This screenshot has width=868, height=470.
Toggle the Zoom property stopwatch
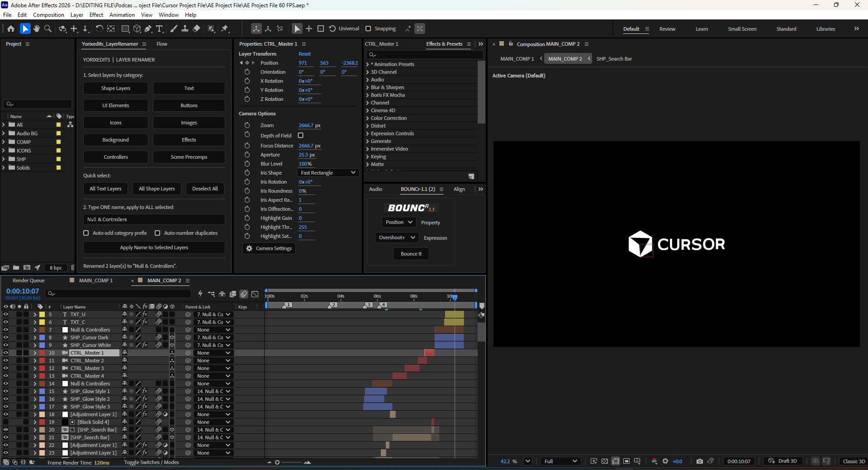click(247, 125)
